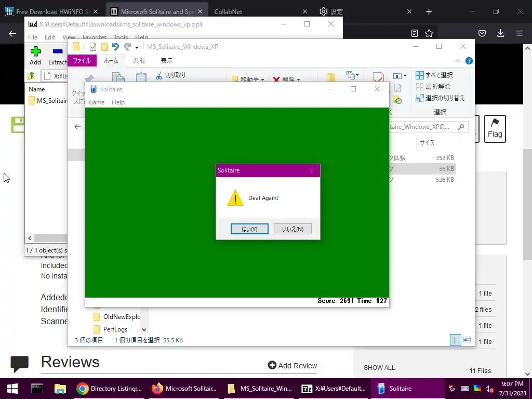This screenshot has width=532, height=399.
Task: Open Explorer help question mark icon
Action: click(x=469, y=61)
